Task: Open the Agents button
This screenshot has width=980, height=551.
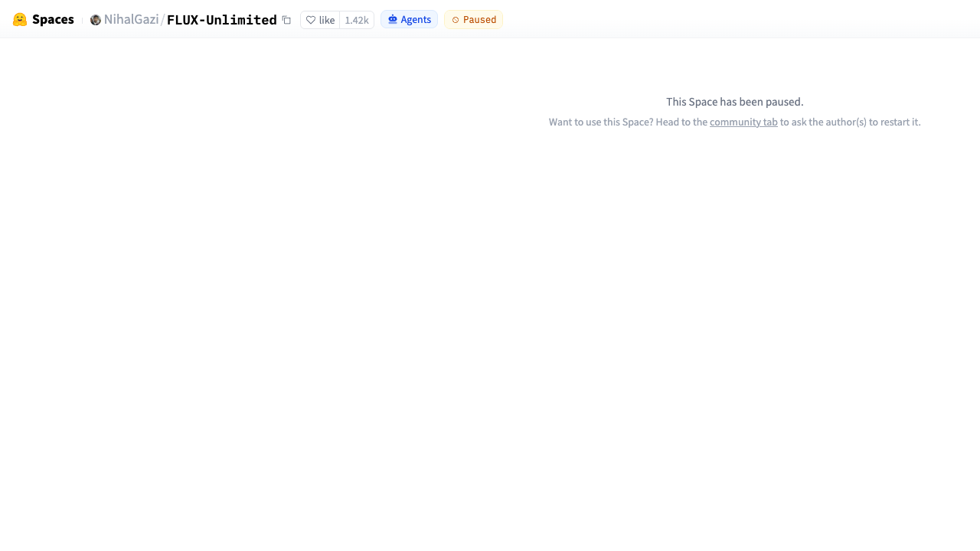Action: point(409,20)
